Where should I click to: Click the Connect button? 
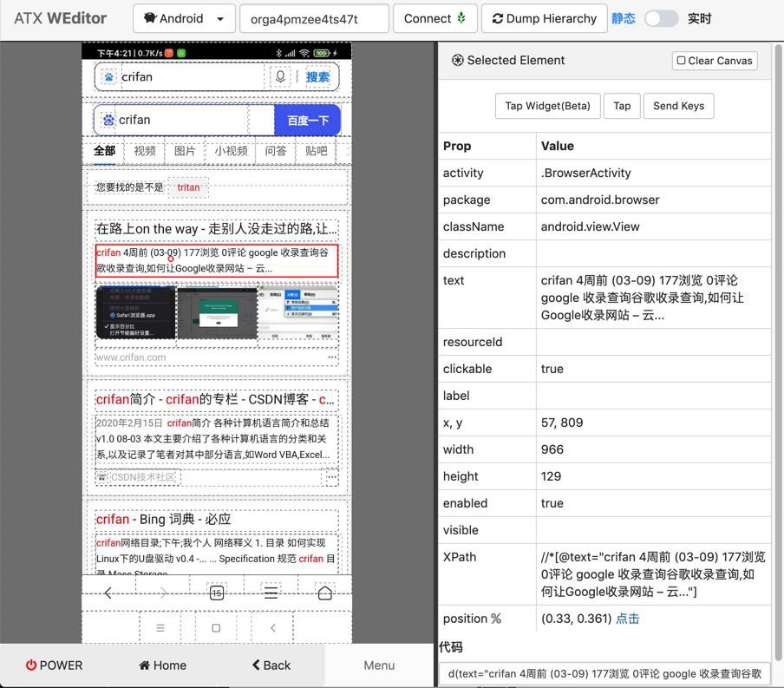(x=434, y=19)
